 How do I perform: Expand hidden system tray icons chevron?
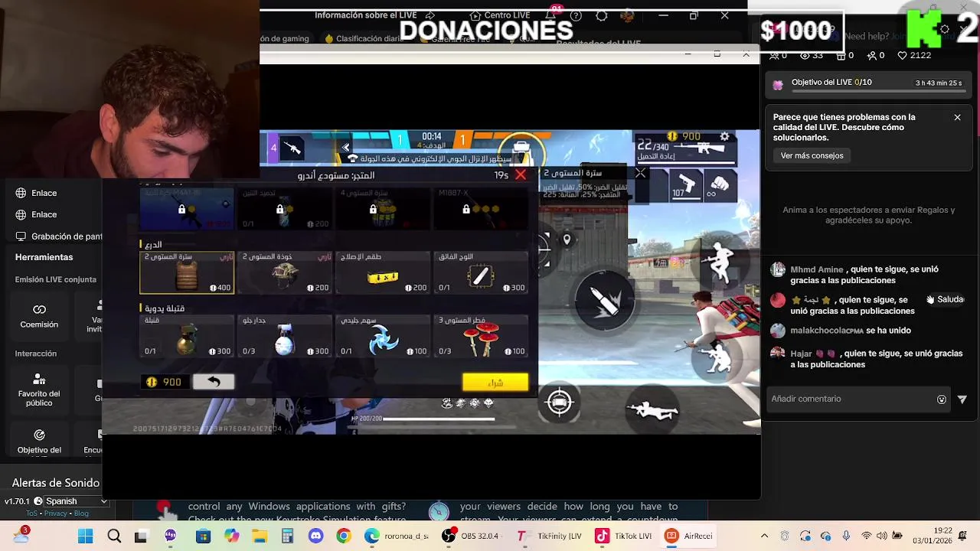(x=764, y=536)
